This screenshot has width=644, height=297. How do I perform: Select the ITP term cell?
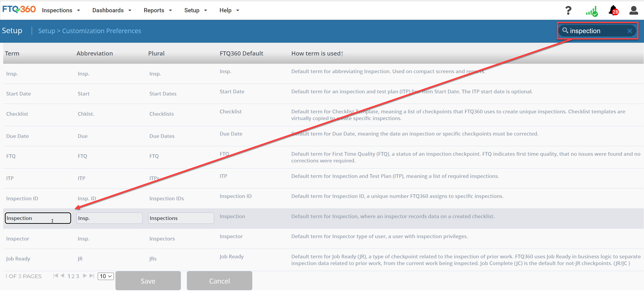pyautogui.click(x=10, y=178)
